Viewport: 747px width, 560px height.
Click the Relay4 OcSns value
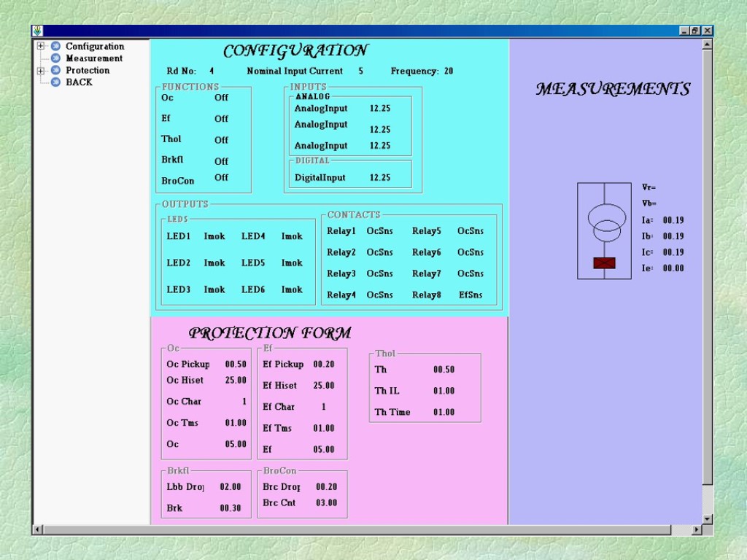[x=379, y=295]
